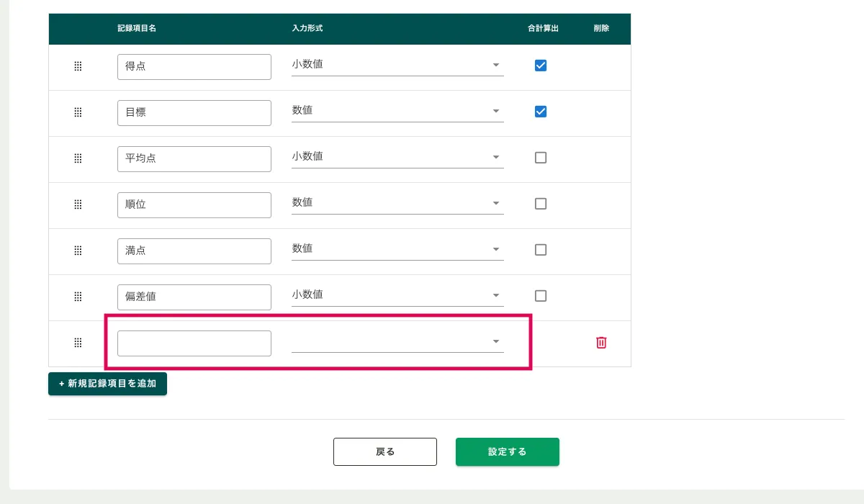Click the drag handle for 満点 row
The image size is (864, 504).
click(78, 251)
